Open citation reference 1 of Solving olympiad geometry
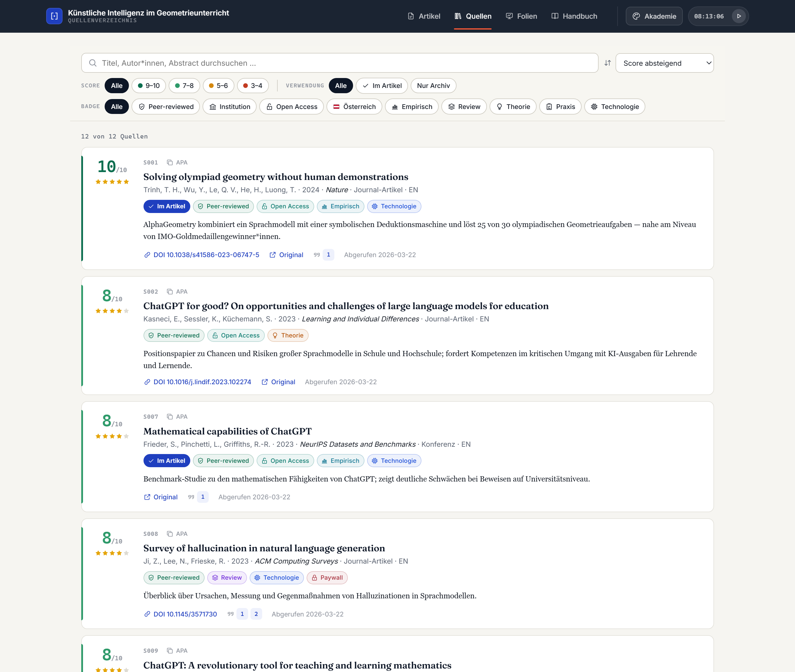The height and width of the screenshot is (672, 795). point(329,254)
